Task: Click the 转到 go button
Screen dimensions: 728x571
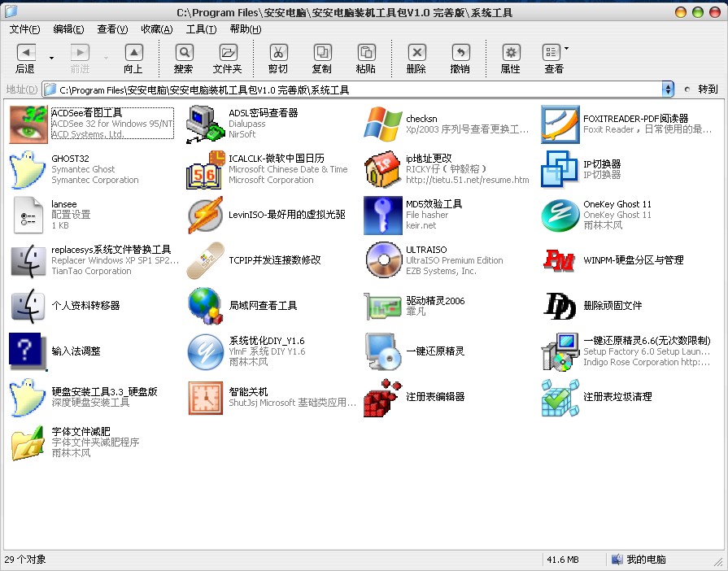Action: pos(703,89)
